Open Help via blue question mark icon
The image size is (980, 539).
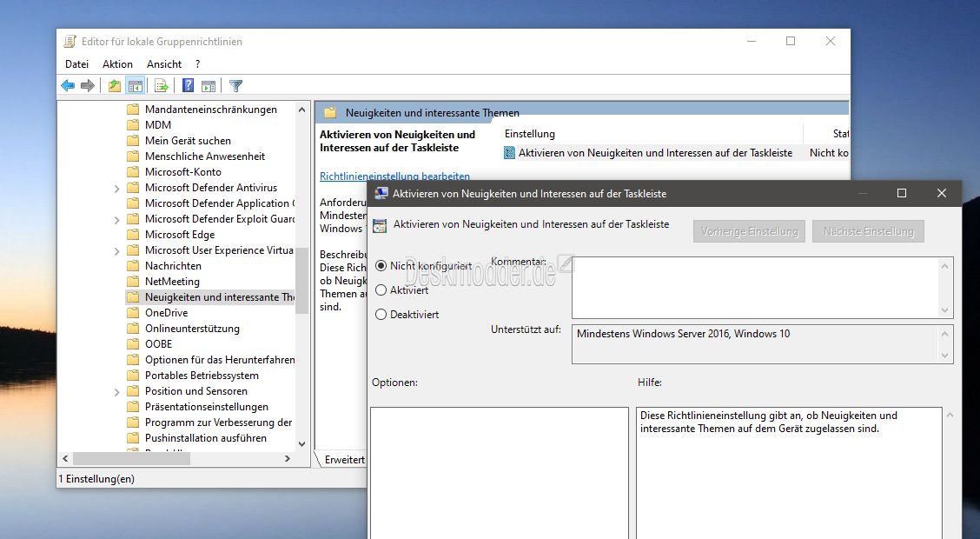[x=188, y=85]
